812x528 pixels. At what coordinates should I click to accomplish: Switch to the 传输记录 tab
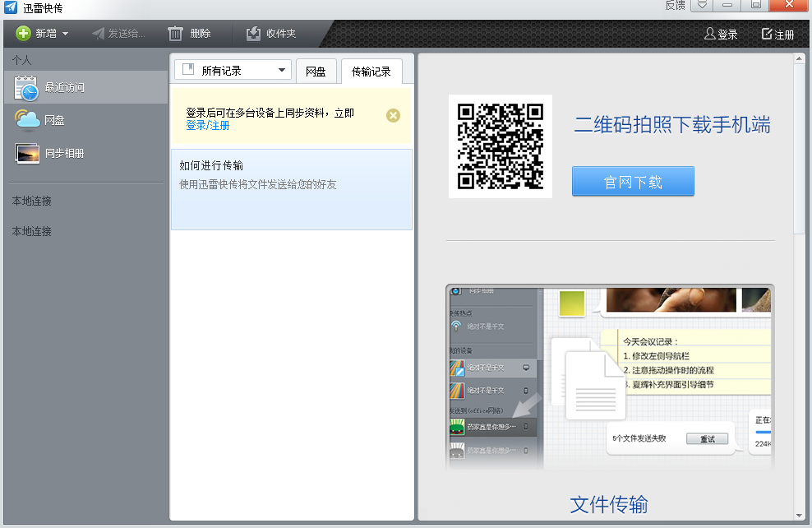pos(371,72)
